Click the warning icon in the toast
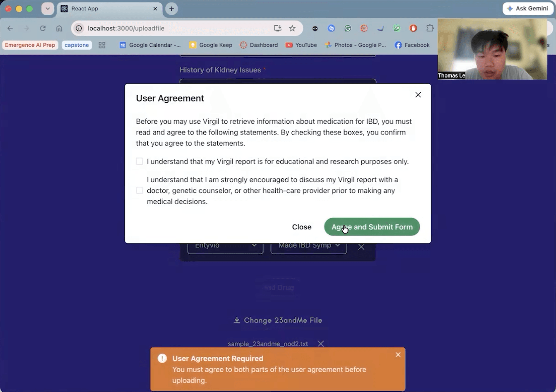Viewport: 556px width, 392px height. coord(162,358)
